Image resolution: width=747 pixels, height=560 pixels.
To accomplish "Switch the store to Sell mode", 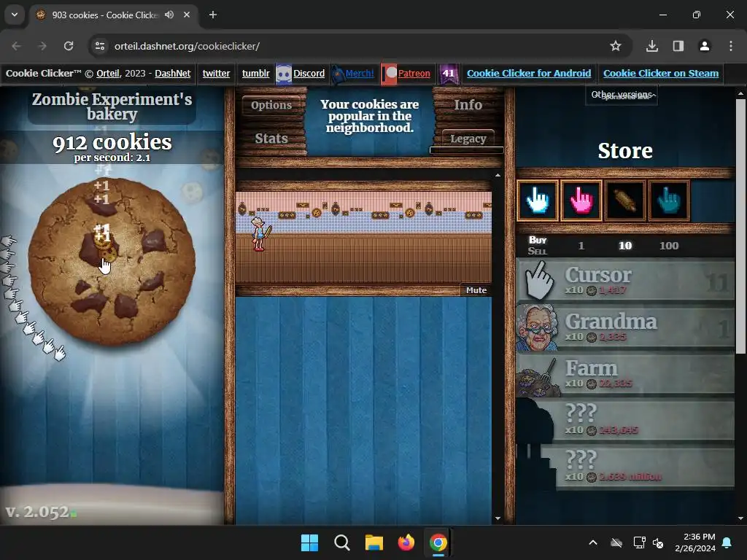I will click(x=538, y=251).
